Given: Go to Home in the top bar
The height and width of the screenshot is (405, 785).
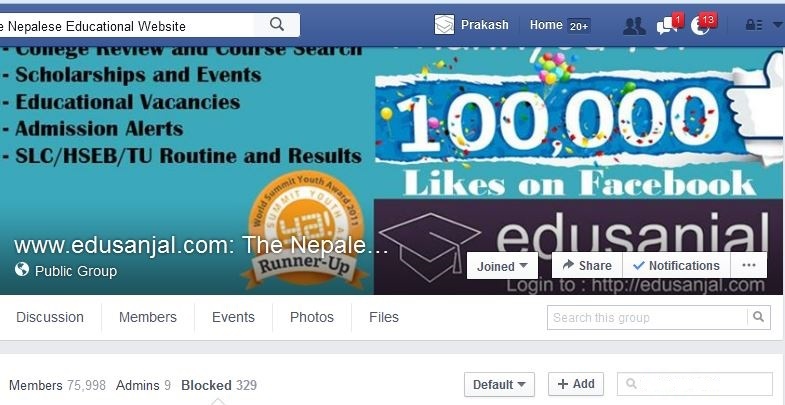Looking at the screenshot, I should (546, 25).
